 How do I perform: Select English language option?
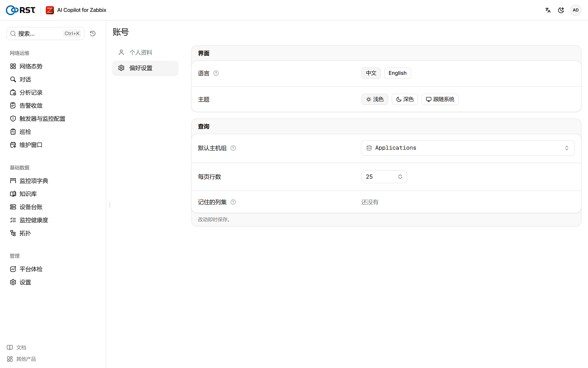pos(398,73)
